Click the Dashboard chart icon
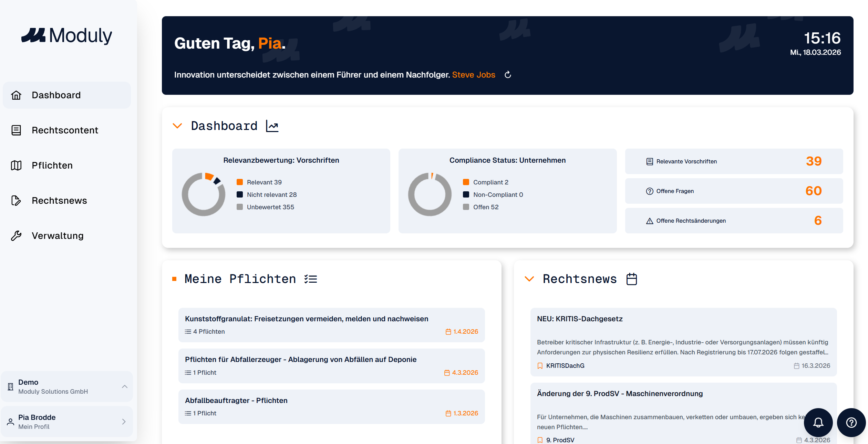 point(272,126)
